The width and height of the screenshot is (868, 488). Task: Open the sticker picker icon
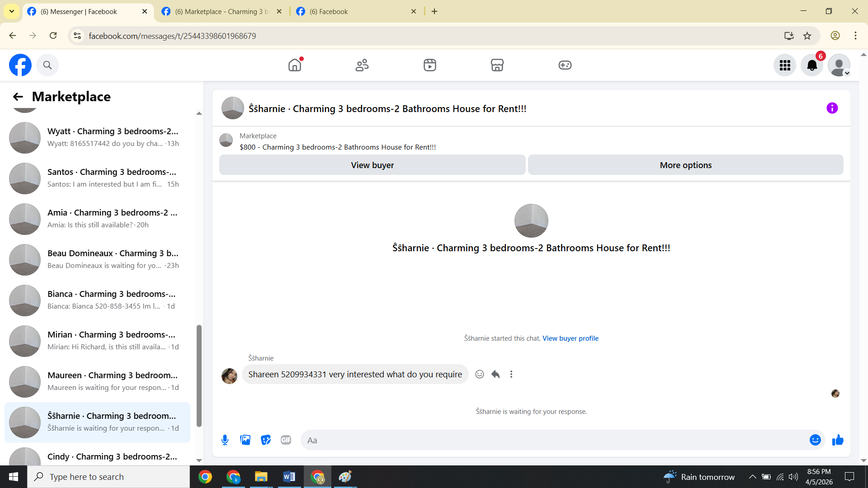click(266, 440)
